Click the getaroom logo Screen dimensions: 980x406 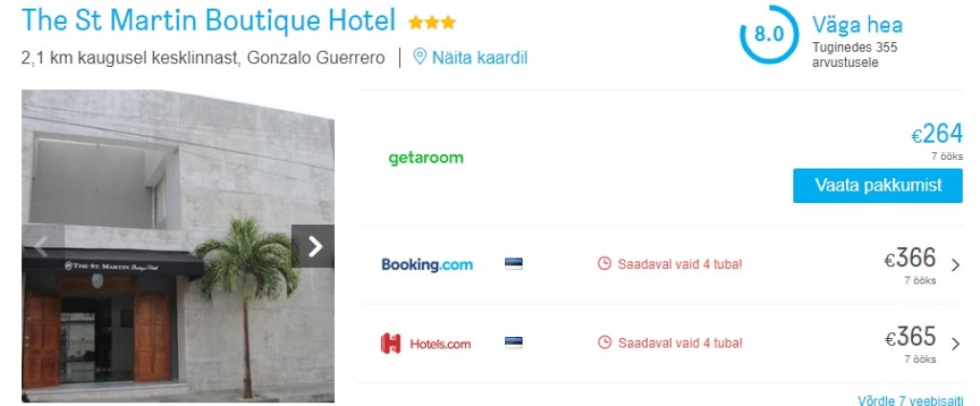coord(426,158)
